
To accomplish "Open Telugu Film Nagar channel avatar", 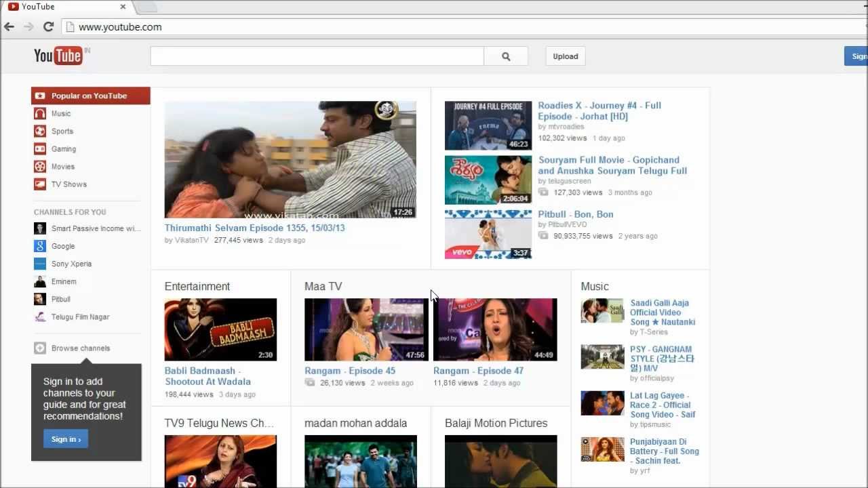I will (40, 317).
